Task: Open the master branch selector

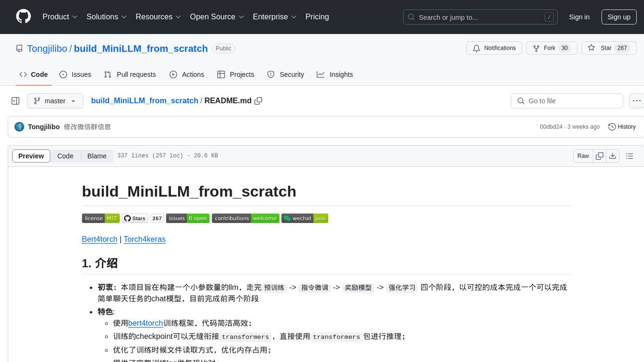Action: [55, 101]
